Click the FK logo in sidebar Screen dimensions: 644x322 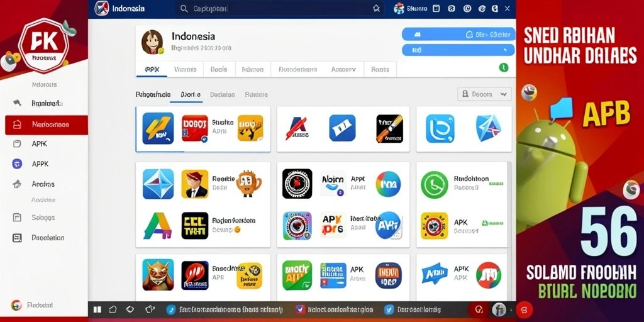[43, 45]
